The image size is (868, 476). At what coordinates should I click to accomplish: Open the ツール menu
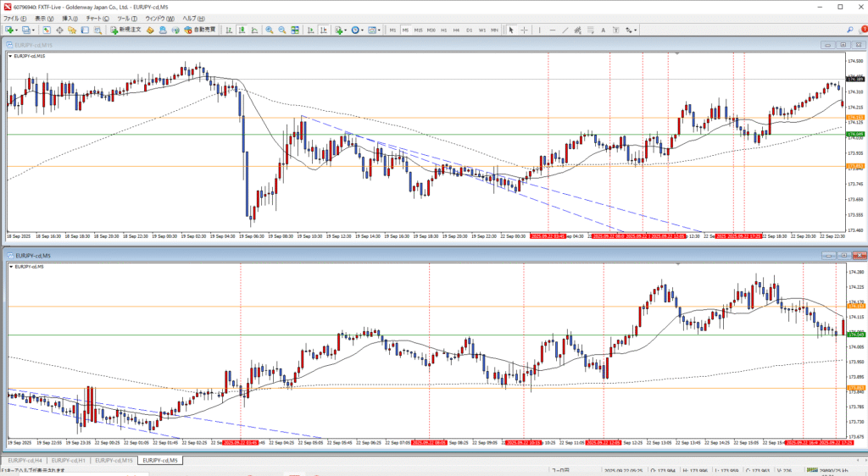127,19
